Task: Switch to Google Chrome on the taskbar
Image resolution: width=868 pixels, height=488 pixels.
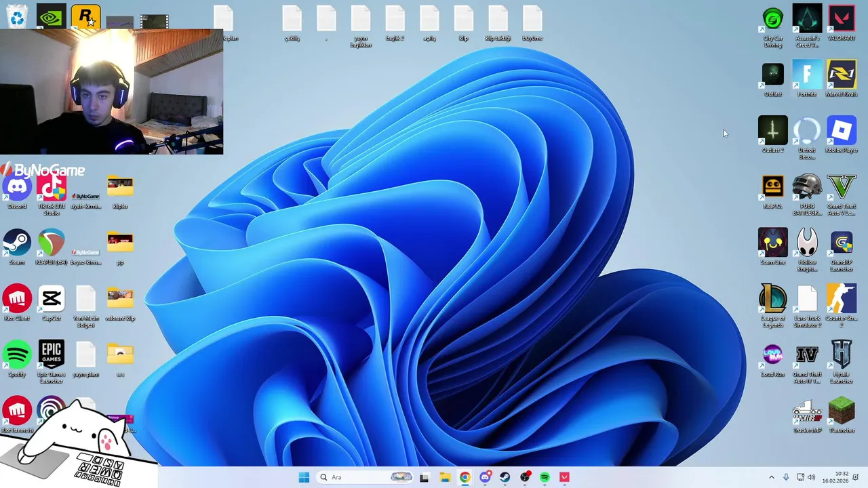Action: coord(465,477)
